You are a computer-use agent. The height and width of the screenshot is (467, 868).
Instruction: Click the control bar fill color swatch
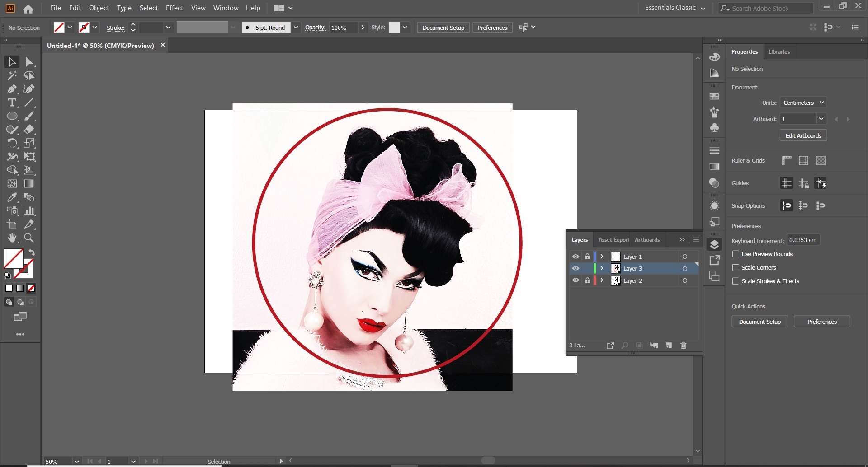click(59, 28)
